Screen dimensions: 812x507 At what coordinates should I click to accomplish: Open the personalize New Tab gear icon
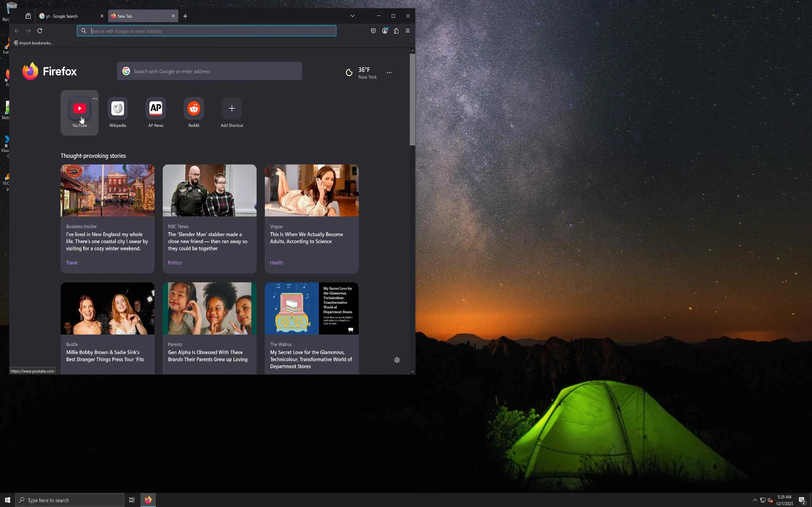tap(397, 360)
